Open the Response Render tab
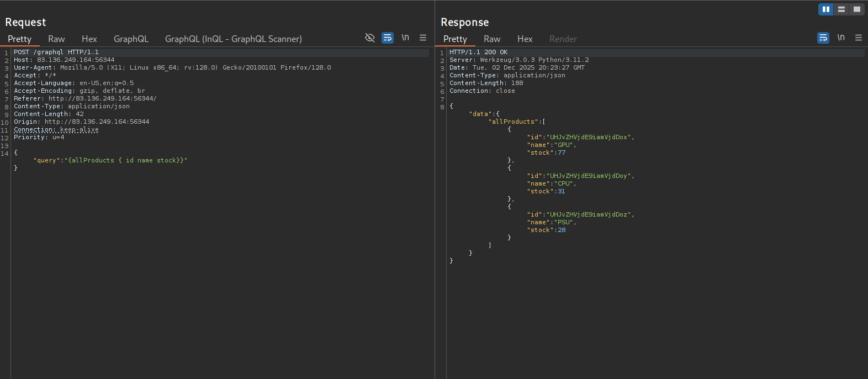Viewport: 868px width, 379px height. pyautogui.click(x=563, y=39)
